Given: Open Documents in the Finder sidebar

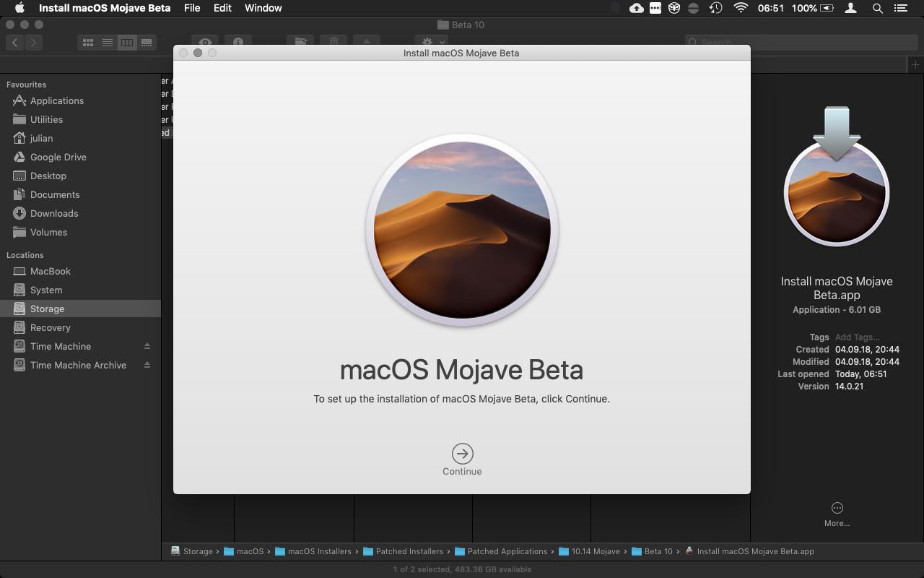Looking at the screenshot, I should coord(80,194).
